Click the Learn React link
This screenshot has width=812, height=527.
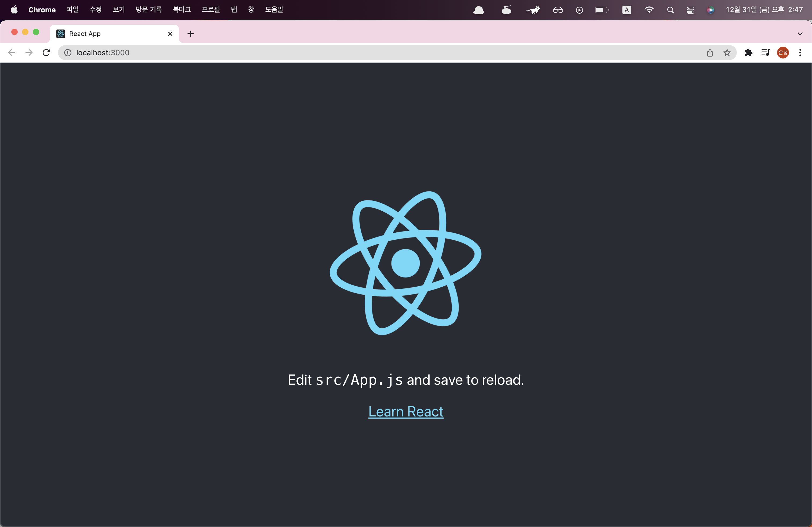(406, 412)
